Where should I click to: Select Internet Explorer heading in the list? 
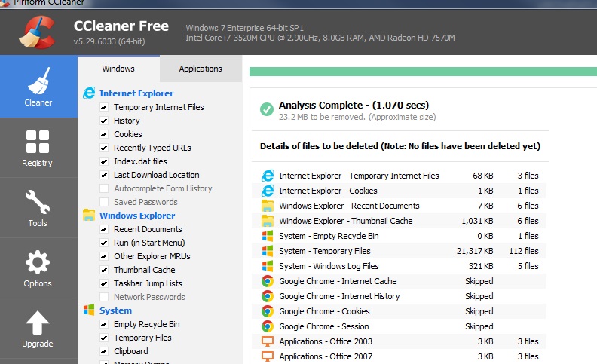136,93
